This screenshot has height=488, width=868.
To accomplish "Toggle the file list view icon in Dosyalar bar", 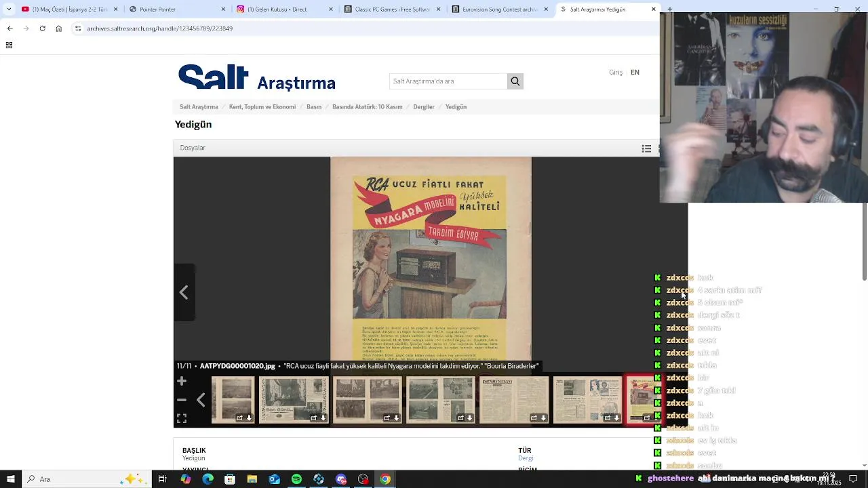I will coord(646,148).
